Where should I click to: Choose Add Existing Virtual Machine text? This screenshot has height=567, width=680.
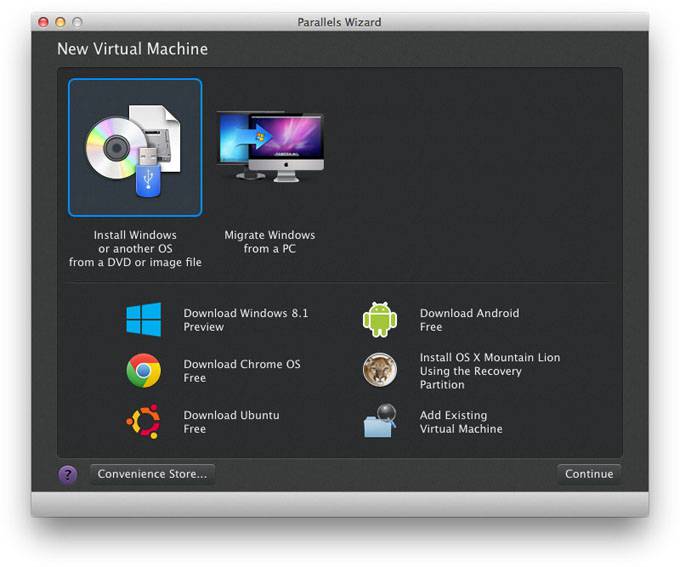461,422
